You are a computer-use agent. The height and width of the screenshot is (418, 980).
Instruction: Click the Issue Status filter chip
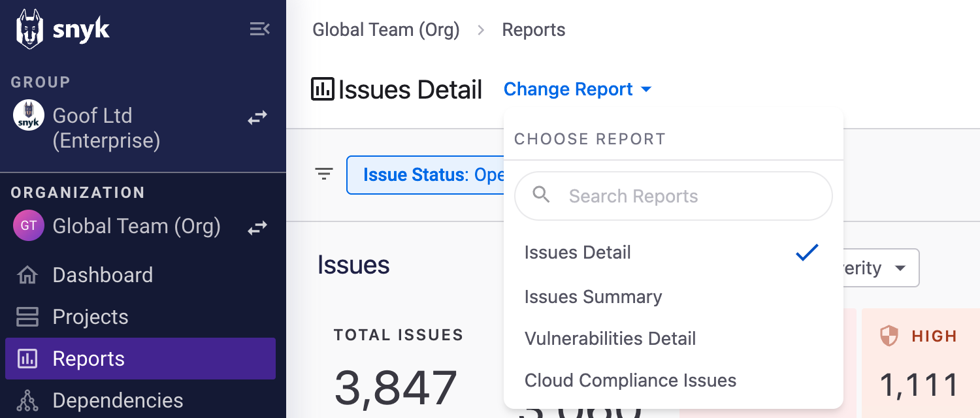tap(425, 175)
